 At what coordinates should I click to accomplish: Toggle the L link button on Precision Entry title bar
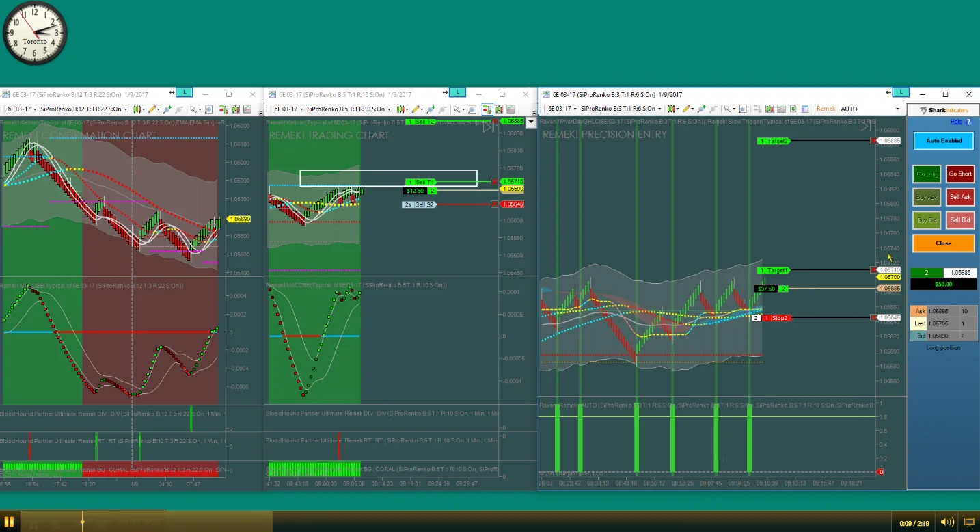coord(901,92)
